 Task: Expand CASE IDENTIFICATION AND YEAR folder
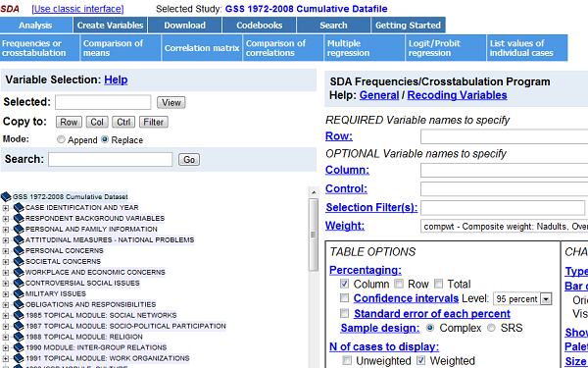tap(5, 208)
